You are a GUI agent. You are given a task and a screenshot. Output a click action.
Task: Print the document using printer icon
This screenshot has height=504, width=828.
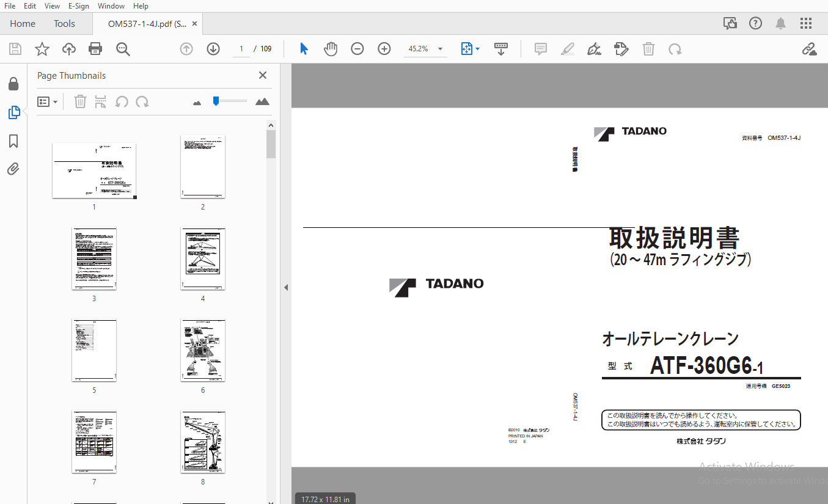point(95,49)
